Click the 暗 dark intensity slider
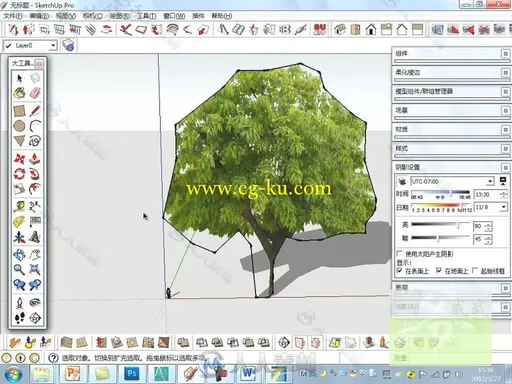This screenshot has width=512, height=384. tap(440, 238)
